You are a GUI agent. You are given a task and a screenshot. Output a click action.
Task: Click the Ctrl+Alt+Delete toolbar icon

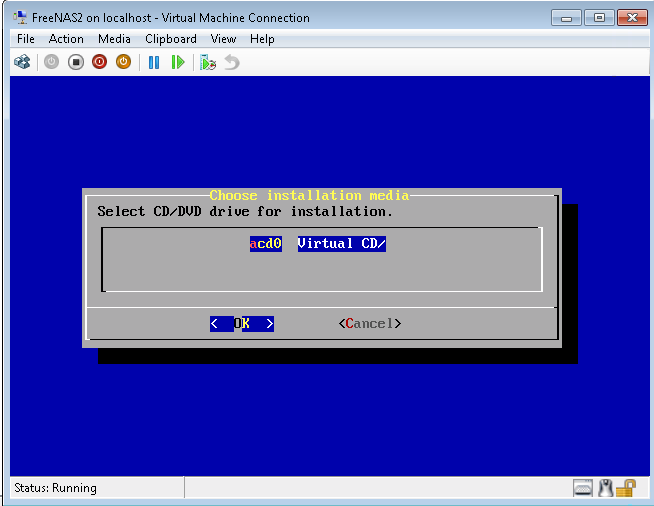click(x=22, y=62)
